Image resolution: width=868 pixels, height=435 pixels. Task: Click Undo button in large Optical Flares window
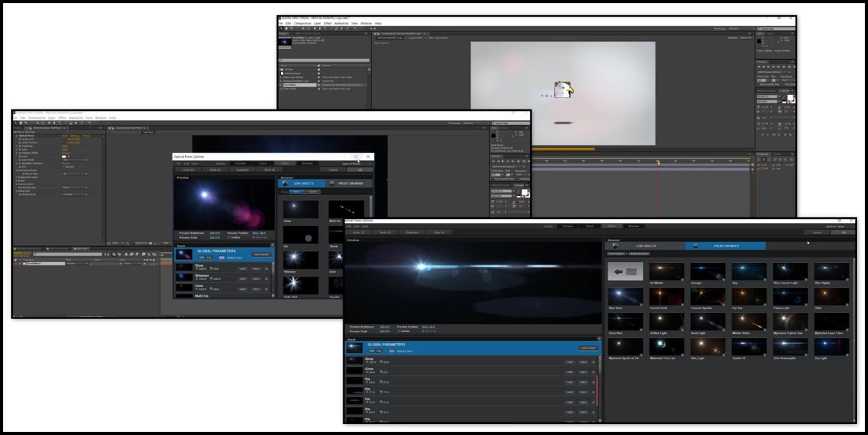coord(359,233)
